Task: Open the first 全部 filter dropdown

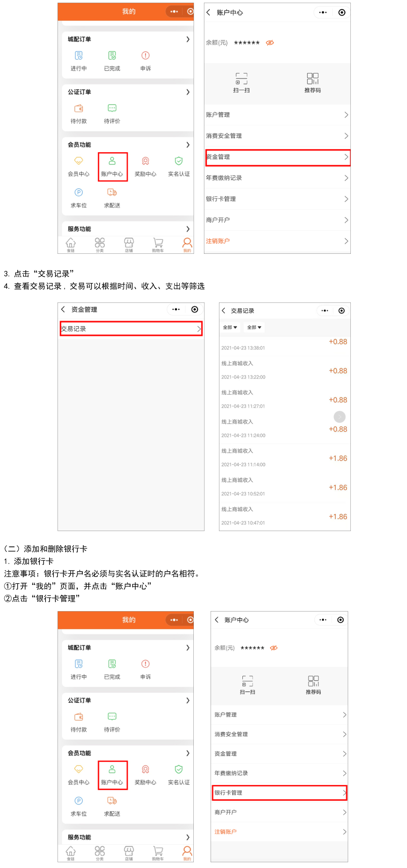Action: 230,328
